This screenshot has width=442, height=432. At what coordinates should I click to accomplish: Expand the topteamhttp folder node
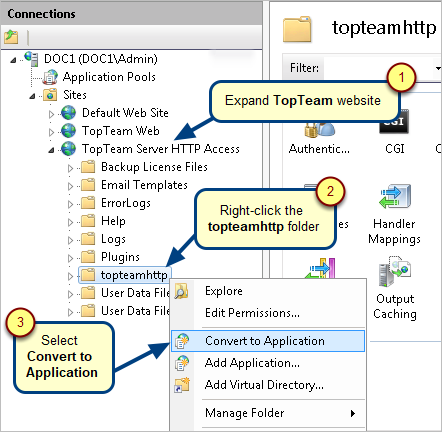(70, 276)
